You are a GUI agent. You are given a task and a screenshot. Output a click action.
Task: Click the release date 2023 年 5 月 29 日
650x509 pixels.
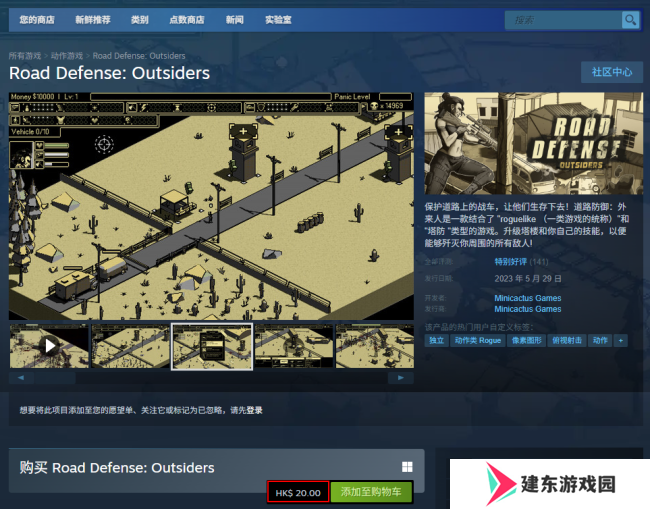coord(528,279)
